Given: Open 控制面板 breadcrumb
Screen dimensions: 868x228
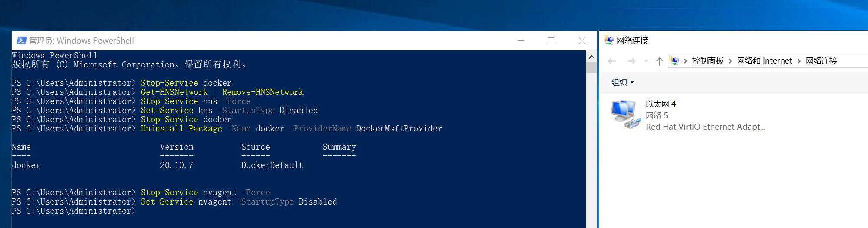Looking at the screenshot, I should [708, 61].
